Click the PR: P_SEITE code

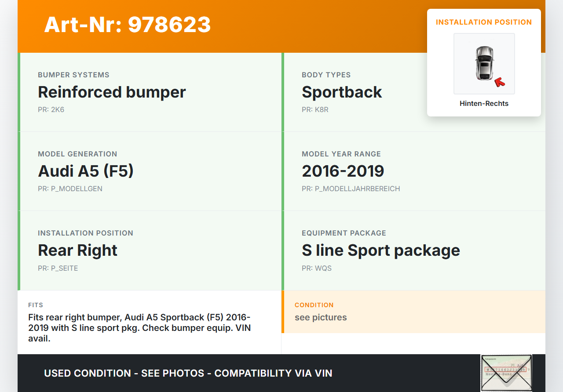(x=58, y=268)
